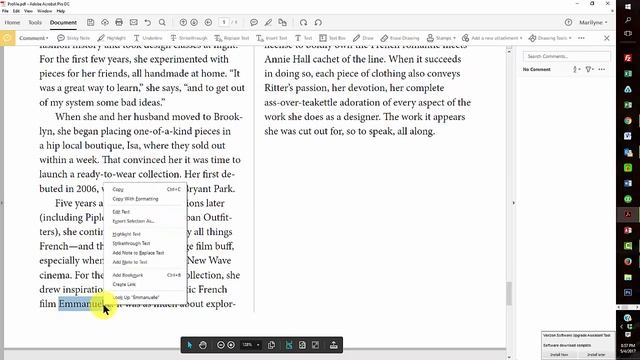This screenshot has width=640, height=360.
Task: Open the Drawing Tools dropdown
Action: (x=550, y=38)
